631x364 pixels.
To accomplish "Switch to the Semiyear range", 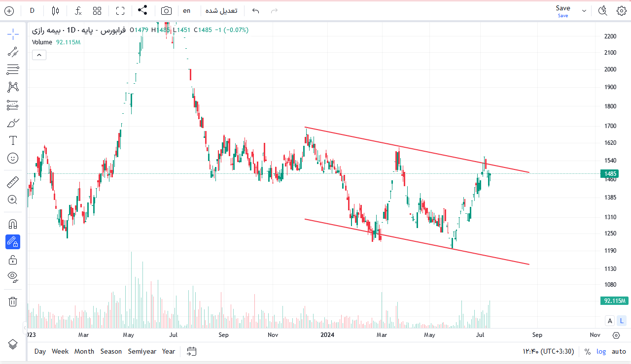I will click(x=142, y=351).
